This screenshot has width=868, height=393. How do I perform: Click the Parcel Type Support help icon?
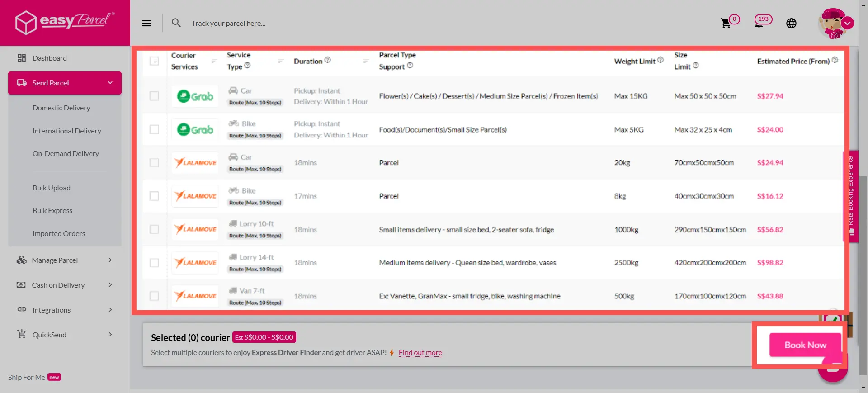click(410, 65)
